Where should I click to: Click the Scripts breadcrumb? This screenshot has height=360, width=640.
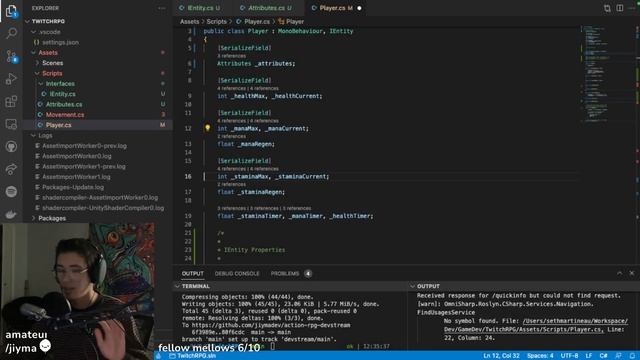(x=216, y=22)
